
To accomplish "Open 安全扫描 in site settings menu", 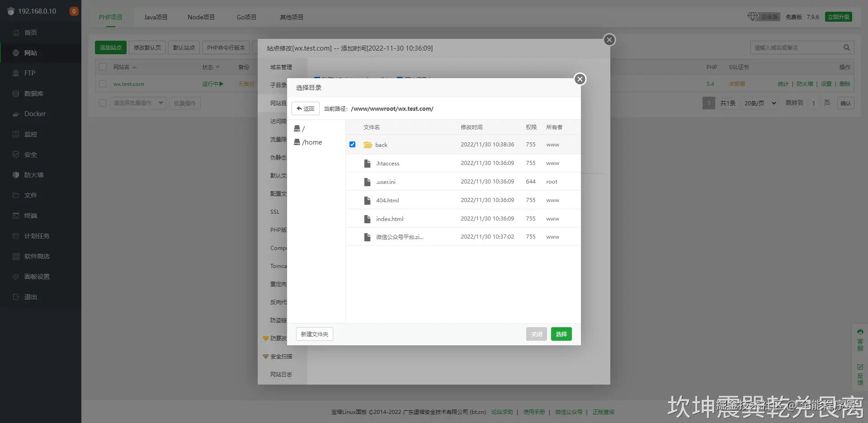I will (x=281, y=357).
